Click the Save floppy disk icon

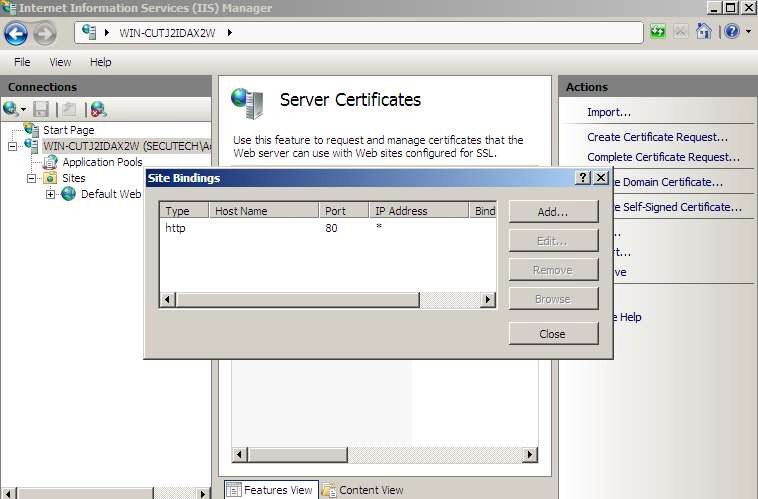coord(41,109)
